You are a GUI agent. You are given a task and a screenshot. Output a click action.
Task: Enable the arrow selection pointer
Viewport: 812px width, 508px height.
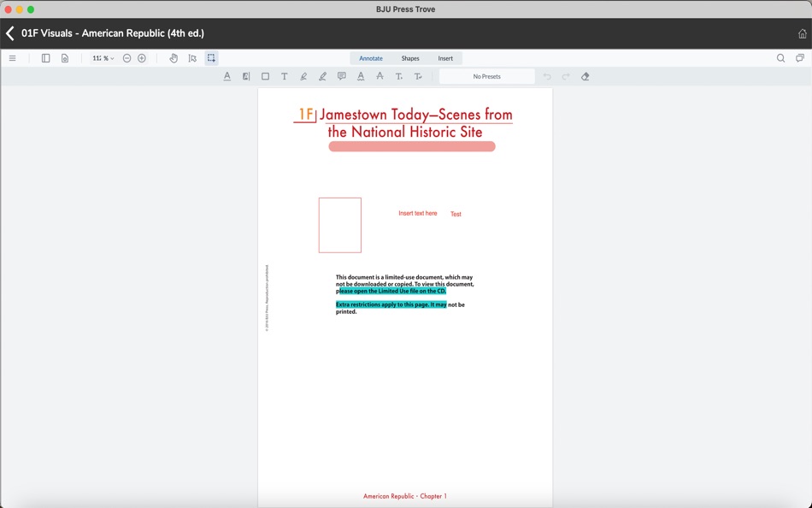[x=192, y=57]
